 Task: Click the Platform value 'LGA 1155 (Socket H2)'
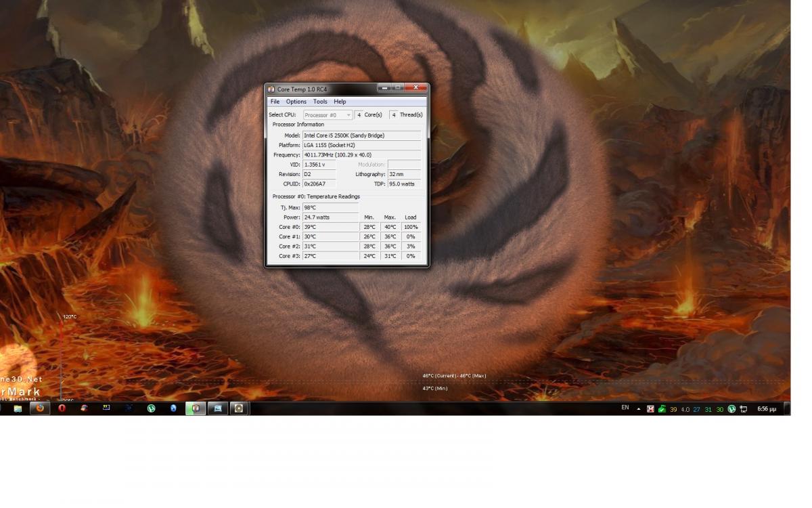[361, 145]
